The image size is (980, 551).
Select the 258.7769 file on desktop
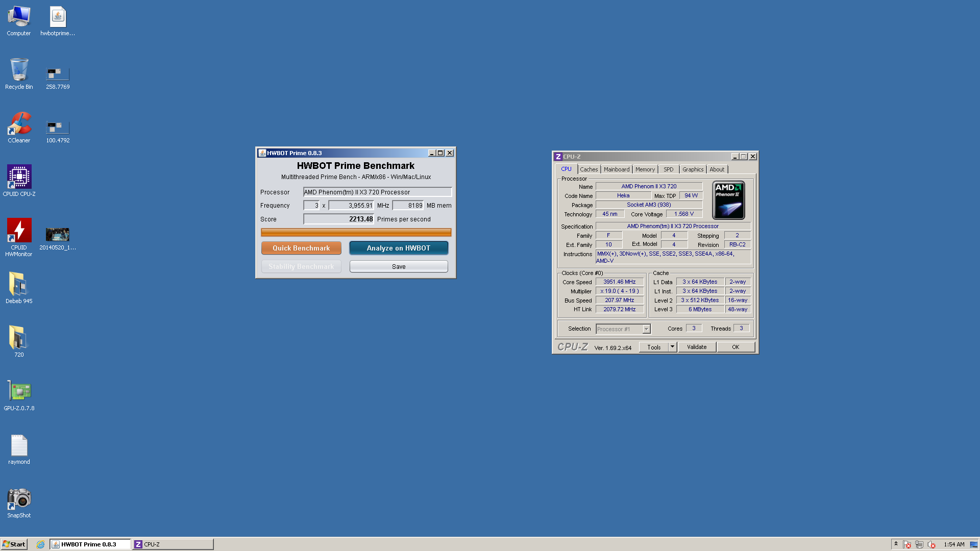pyautogui.click(x=58, y=78)
